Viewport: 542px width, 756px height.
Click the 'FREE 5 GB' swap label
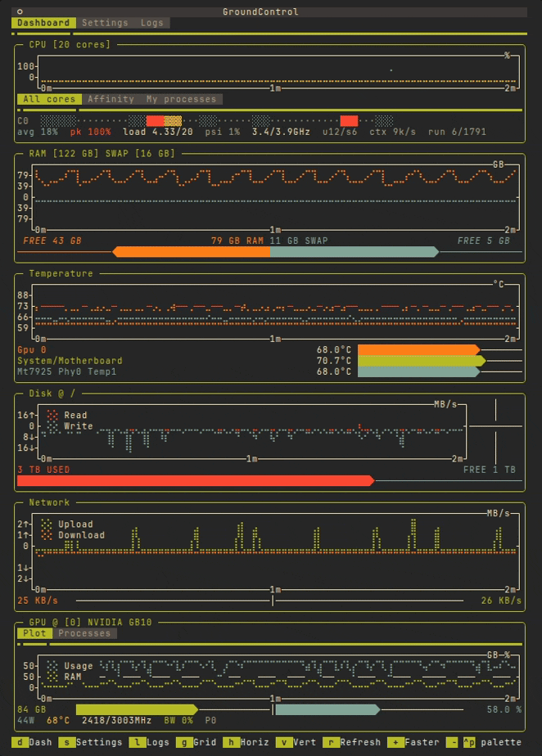click(484, 241)
